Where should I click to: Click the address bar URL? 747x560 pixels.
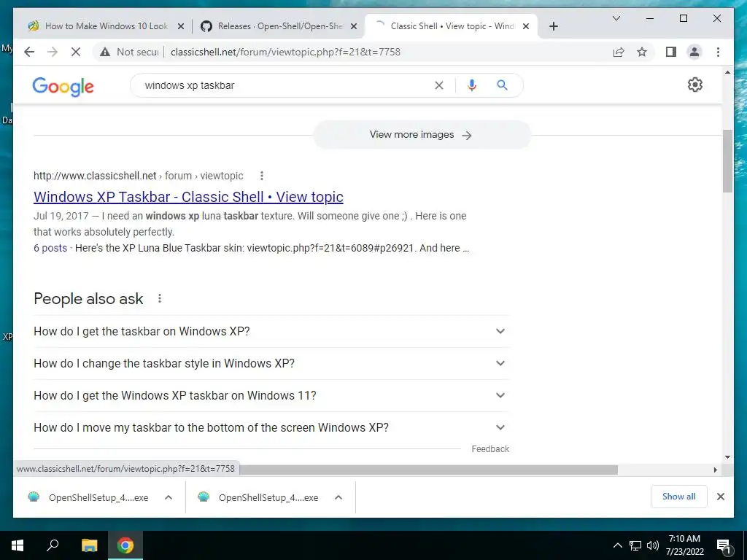(285, 52)
